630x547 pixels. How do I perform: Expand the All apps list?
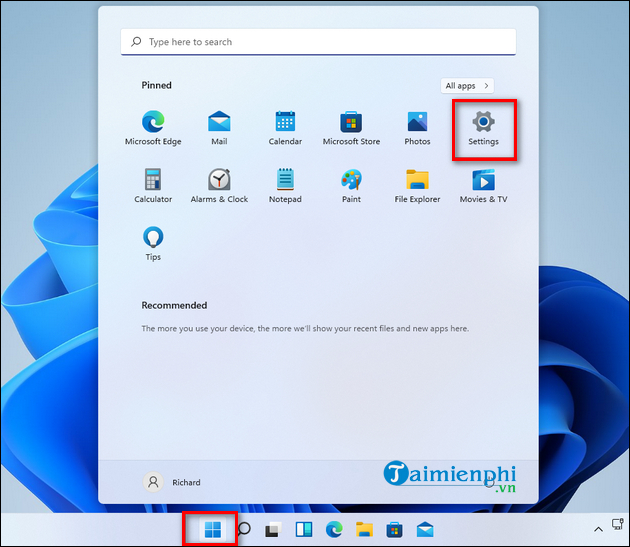pos(467,86)
